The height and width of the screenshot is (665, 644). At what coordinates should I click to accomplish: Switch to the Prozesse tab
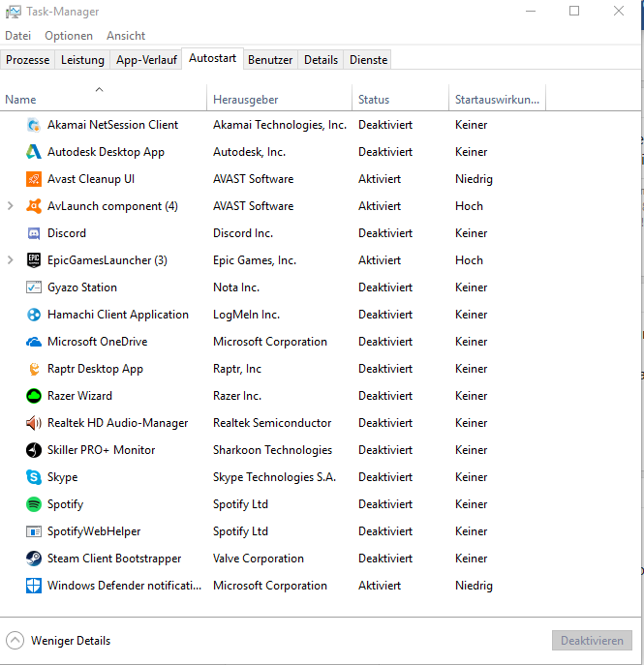tap(27, 60)
